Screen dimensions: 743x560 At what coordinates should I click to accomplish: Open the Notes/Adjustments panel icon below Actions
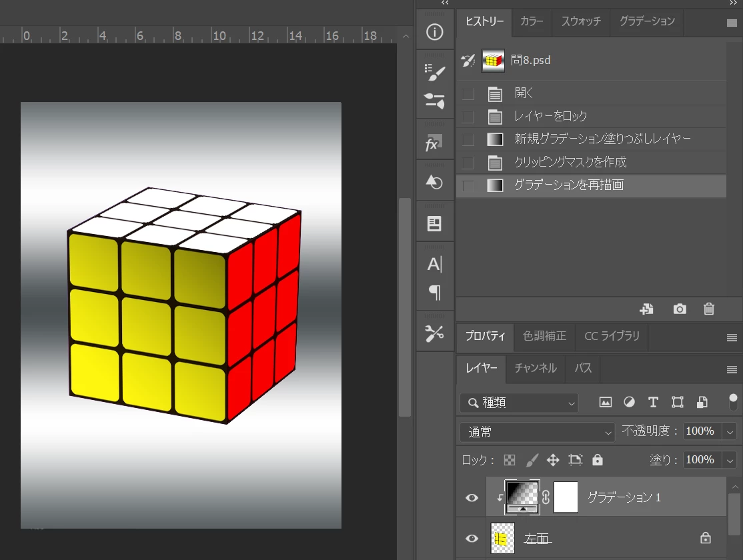click(x=434, y=223)
